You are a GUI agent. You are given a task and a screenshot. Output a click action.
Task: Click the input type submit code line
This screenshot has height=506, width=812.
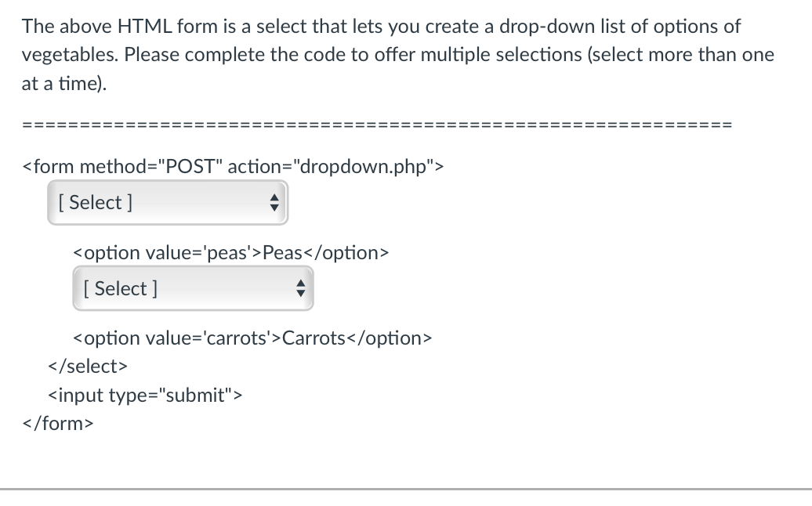click(x=145, y=395)
